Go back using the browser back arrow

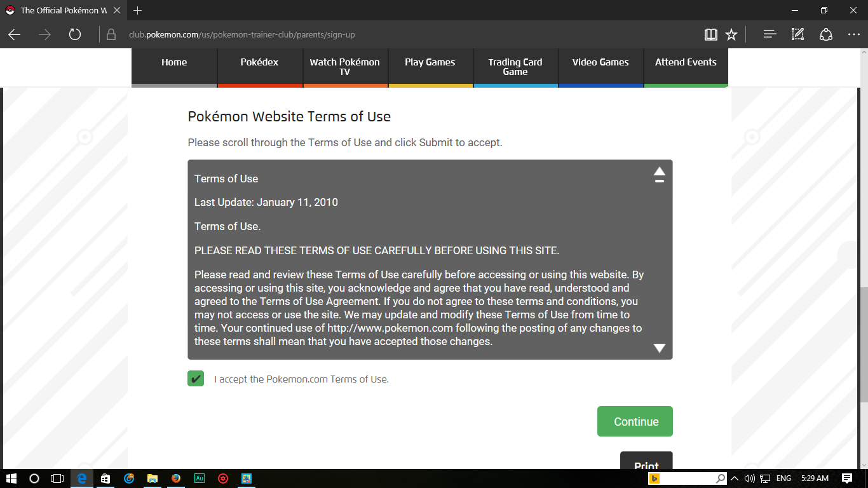point(15,34)
